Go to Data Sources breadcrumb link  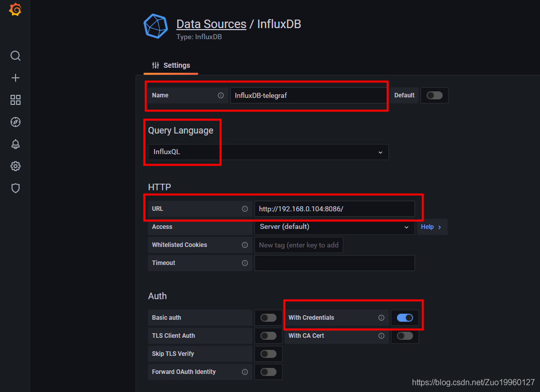pyautogui.click(x=211, y=24)
